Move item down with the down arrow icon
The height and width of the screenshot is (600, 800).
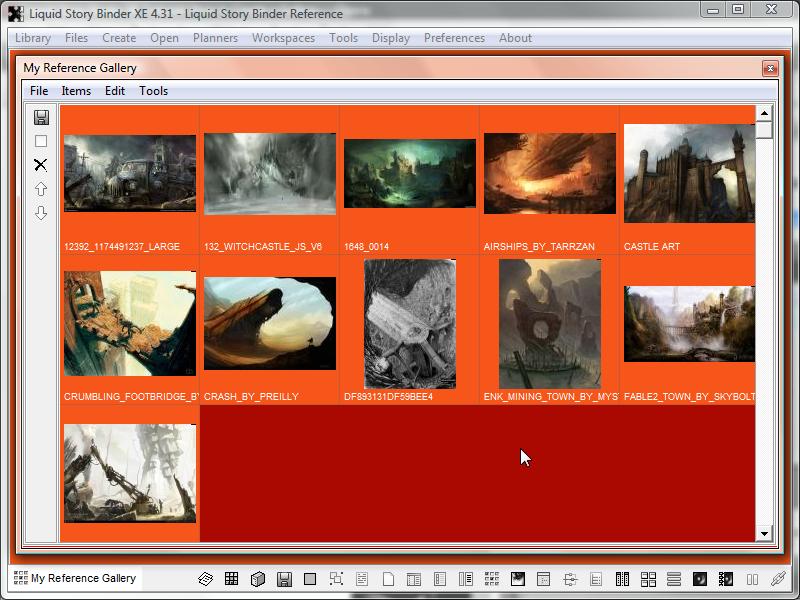41,213
